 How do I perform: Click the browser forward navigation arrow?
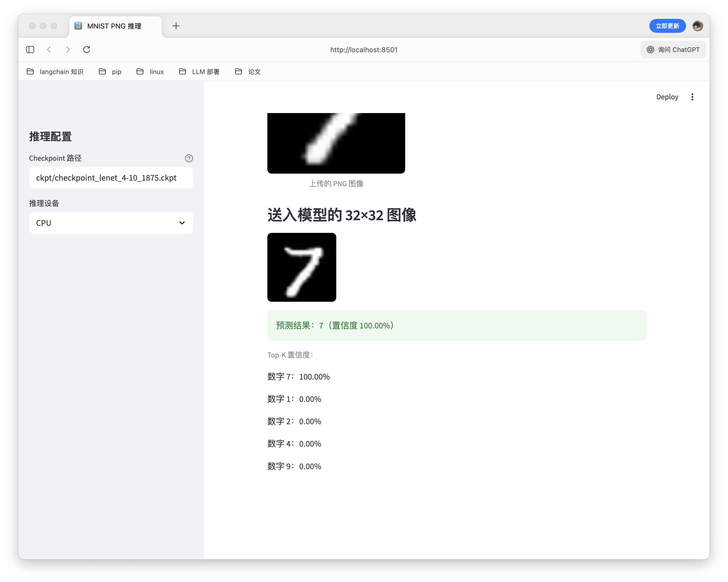pos(68,49)
